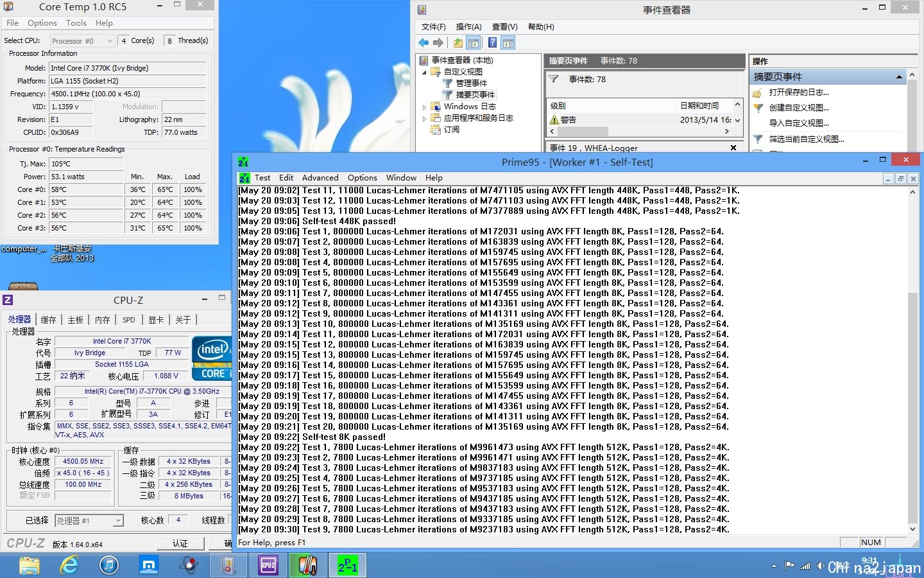Click the network signal tray icon
The image size is (924, 578).
pyautogui.click(x=805, y=566)
